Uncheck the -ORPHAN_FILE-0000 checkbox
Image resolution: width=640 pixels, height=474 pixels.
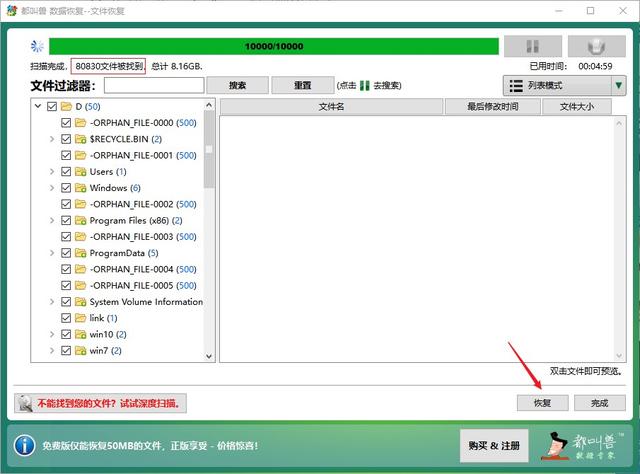click(x=66, y=122)
